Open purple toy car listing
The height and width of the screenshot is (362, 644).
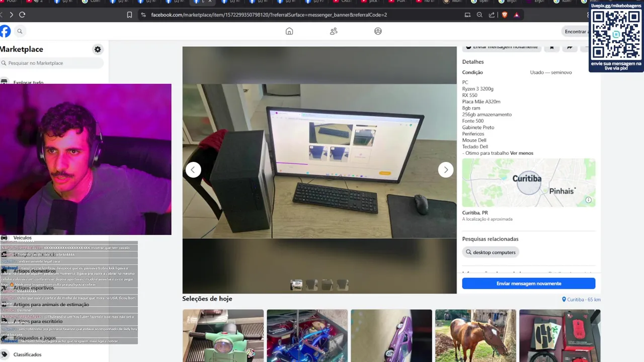click(391, 335)
